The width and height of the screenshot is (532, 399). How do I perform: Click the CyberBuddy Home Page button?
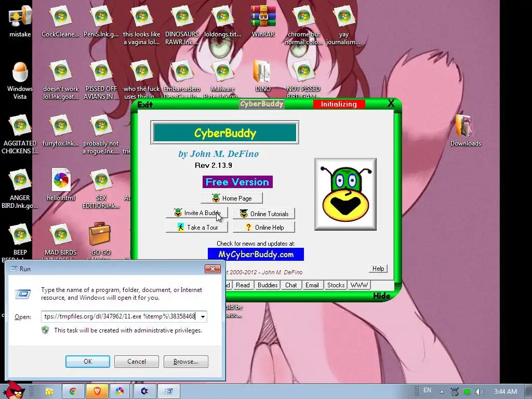point(231,198)
